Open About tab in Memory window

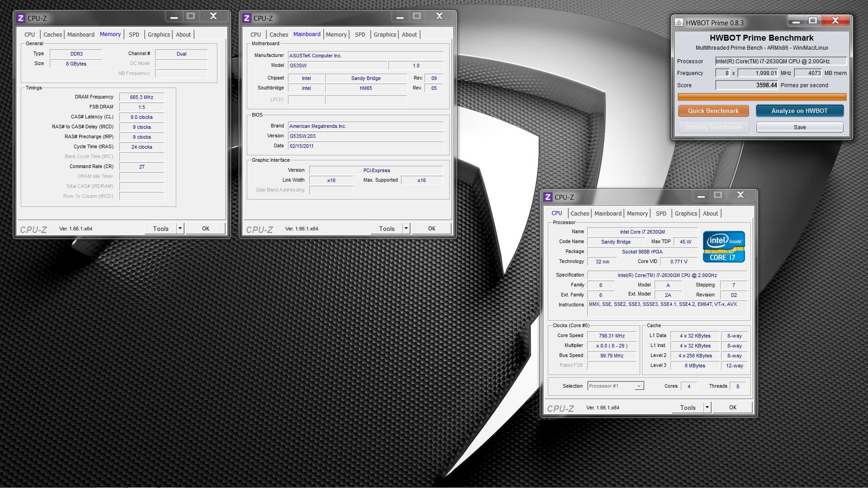tap(183, 34)
